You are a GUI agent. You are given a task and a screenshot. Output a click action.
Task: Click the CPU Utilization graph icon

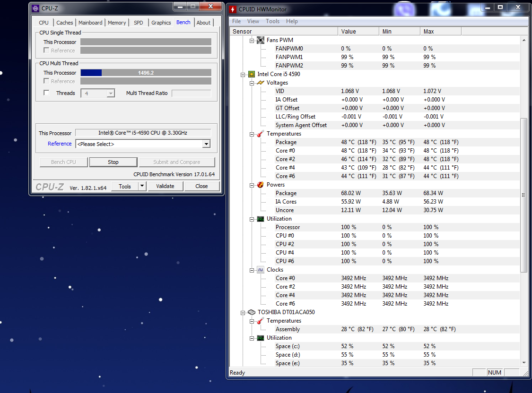(261, 219)
